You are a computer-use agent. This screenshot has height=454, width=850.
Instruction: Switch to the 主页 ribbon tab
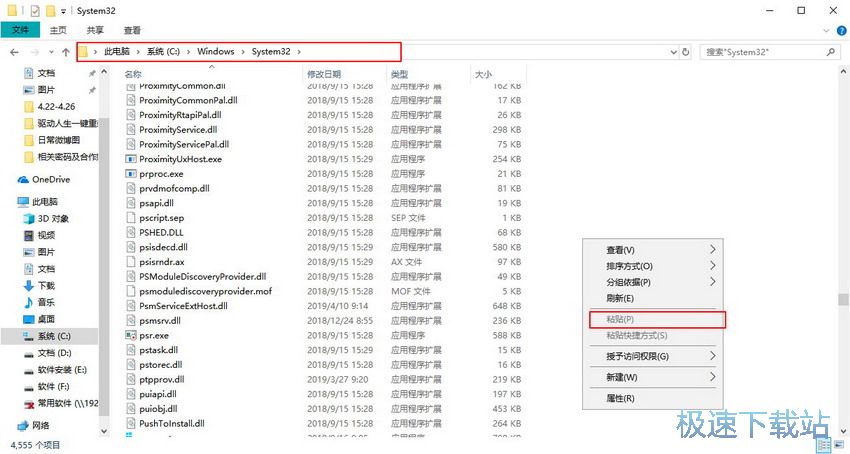click(58, 30)
